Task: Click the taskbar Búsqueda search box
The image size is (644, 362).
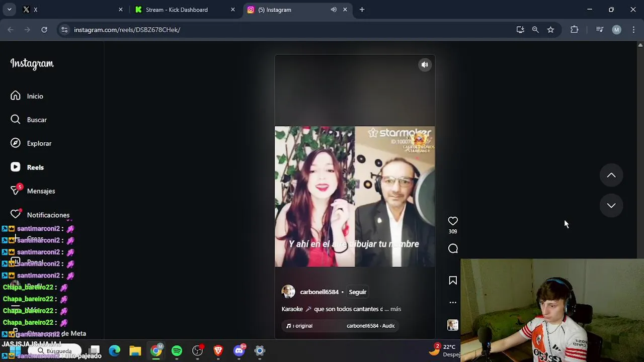Action: click(54, 350)
